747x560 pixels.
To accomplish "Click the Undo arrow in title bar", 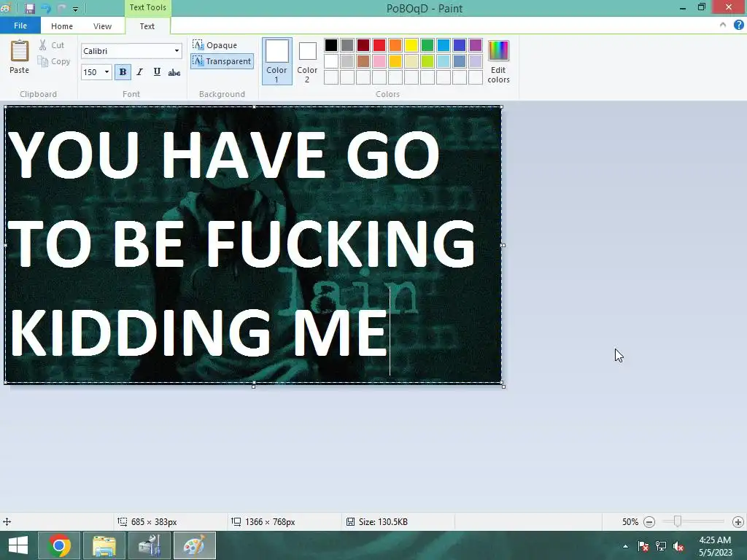I will coord(46,8).
